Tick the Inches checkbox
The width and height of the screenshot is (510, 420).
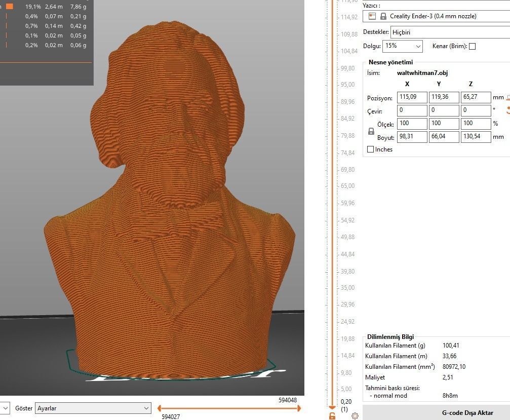coord(370,149)
